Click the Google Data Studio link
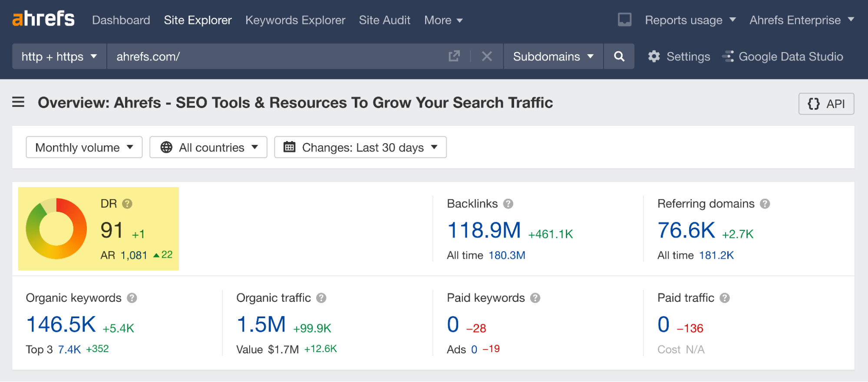Image resolution: width=868 pixels, height=382 pixels. click(791, 56)
